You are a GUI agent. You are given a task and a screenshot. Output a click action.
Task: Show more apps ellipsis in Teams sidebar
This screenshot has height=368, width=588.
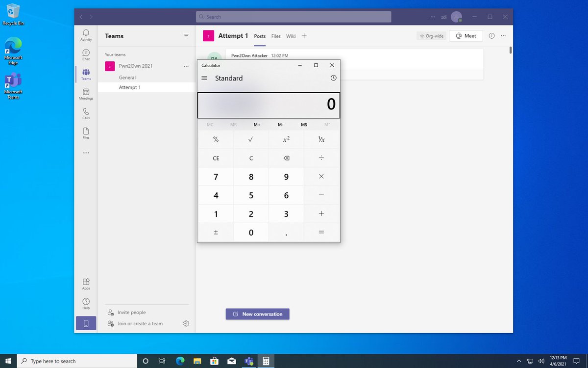coord(86,153)
